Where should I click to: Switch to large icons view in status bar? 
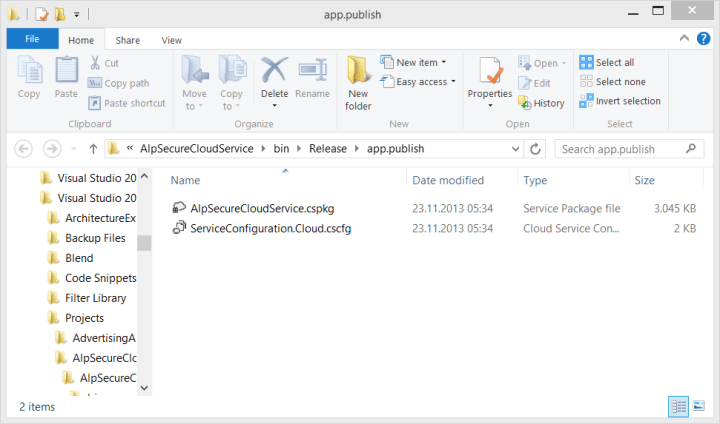coord(698,406)
